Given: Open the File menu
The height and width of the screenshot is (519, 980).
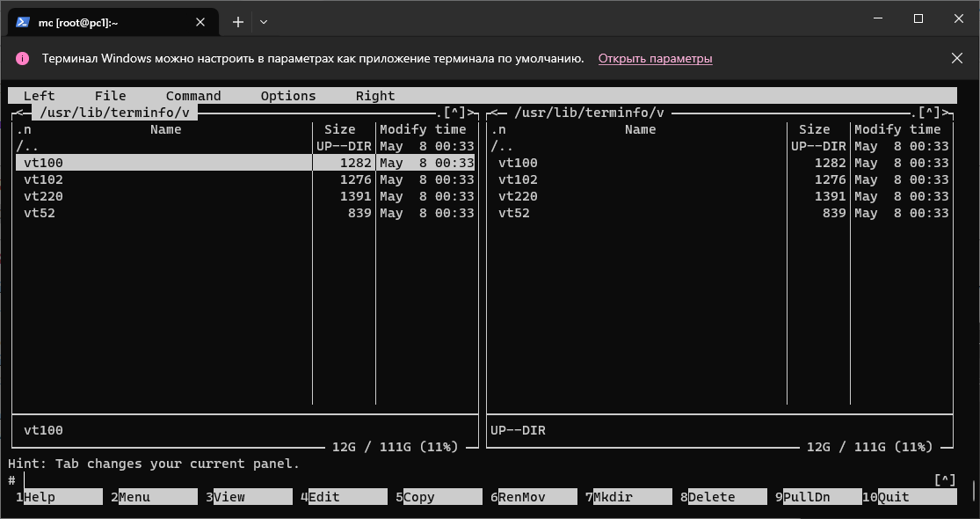Looking at the screenshot, I should (110, 96).
